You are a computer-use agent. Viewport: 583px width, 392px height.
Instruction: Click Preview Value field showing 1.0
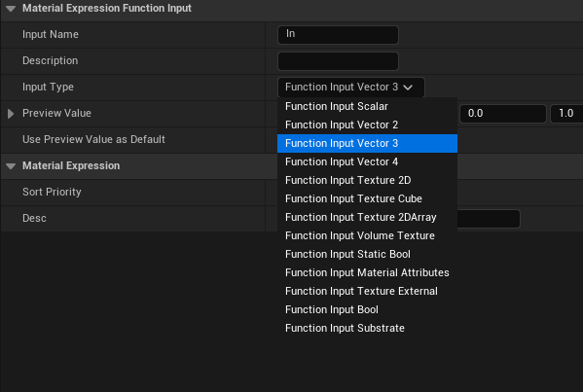566,114
